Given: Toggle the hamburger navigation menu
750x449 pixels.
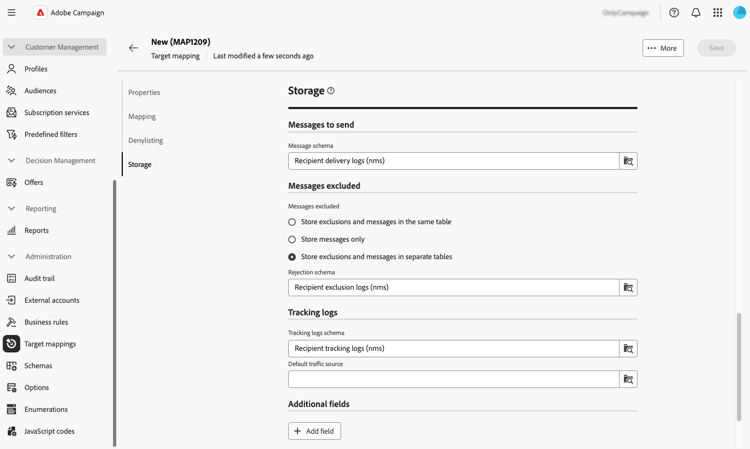Looking at the screenshot, I should [x=12, y=13].
